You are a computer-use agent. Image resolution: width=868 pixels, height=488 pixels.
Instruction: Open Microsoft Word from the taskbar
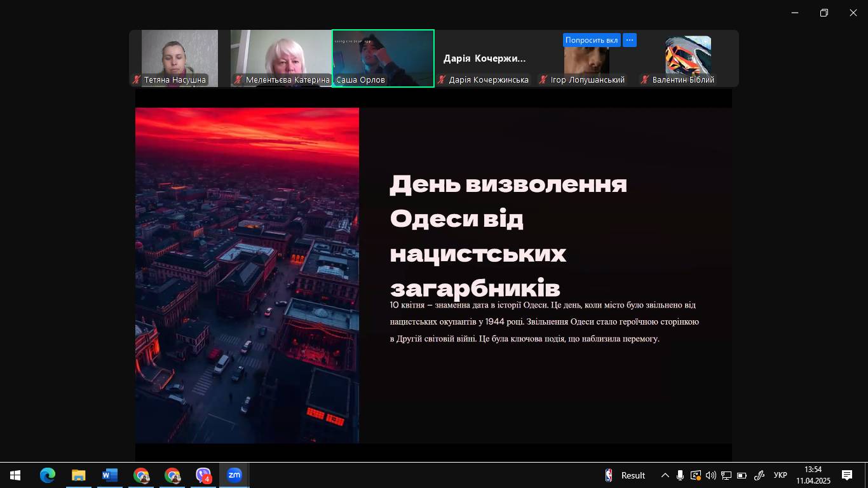click(109, 475)
